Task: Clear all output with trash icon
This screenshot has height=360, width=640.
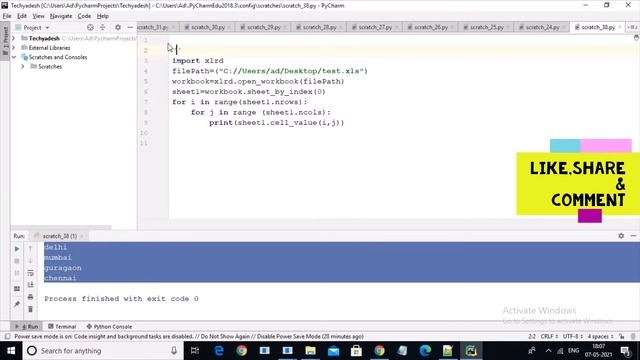Action: (x=30, y=309)
